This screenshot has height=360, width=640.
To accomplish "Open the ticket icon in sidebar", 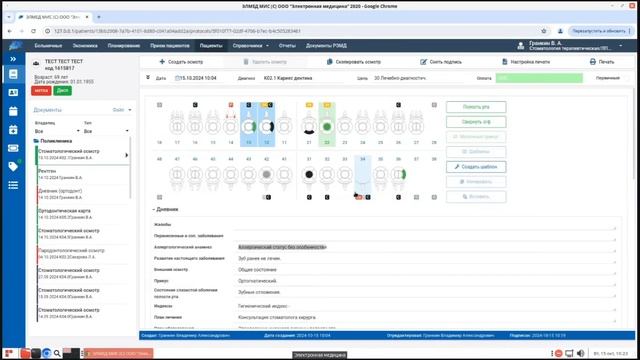I will pyautogui.click(x=13, y=148).
